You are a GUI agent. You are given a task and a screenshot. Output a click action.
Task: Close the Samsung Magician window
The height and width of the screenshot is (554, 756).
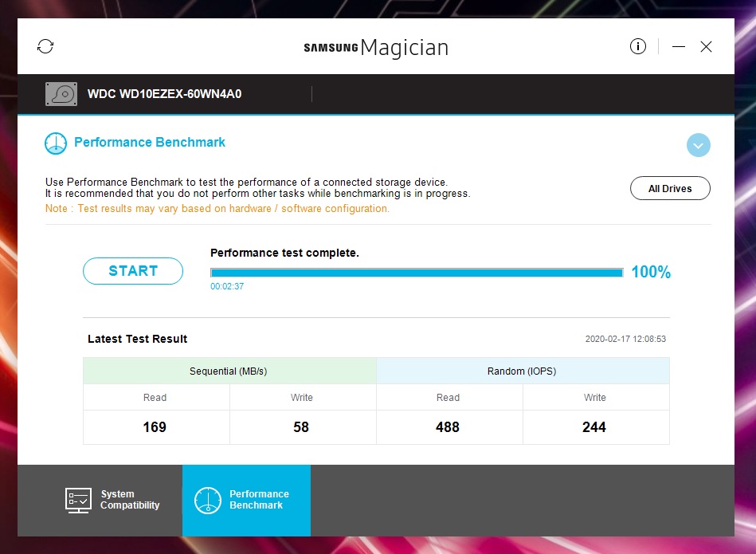pos(707,46)
